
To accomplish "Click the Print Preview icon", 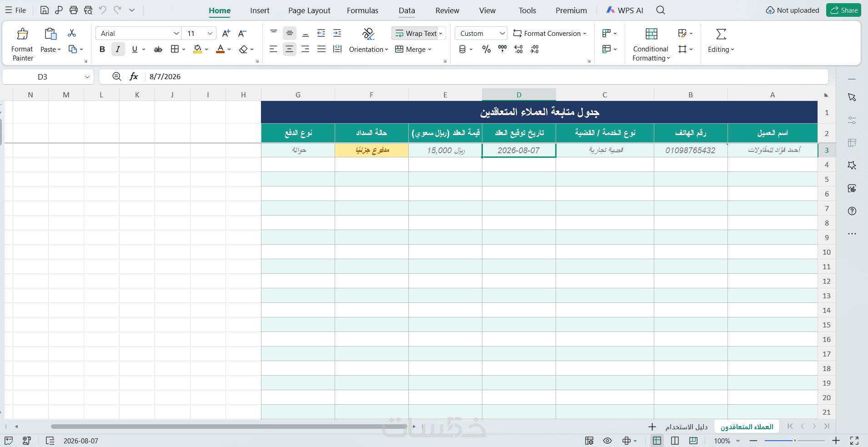I will tap(88, 10).
